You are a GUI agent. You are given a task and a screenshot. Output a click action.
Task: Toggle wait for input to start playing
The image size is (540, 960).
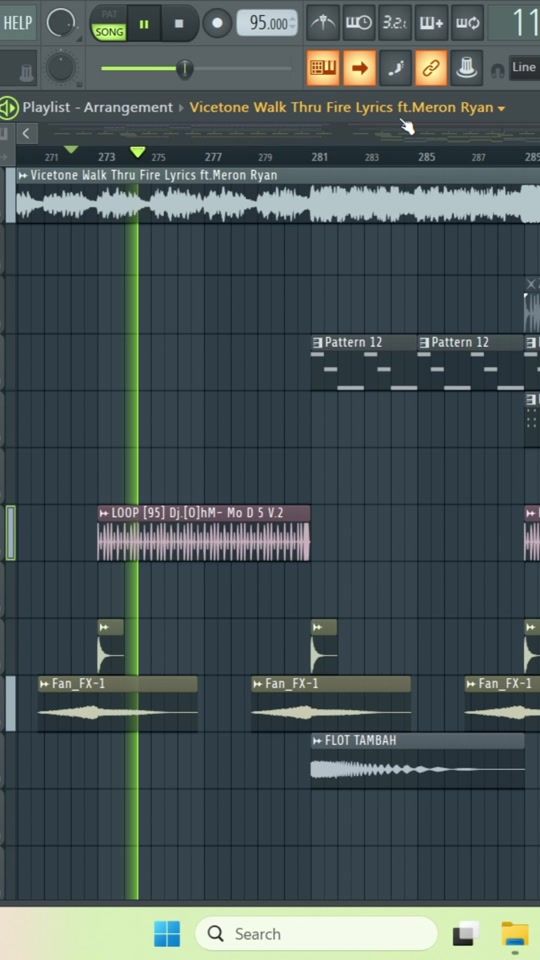click(x=359, y=23)
